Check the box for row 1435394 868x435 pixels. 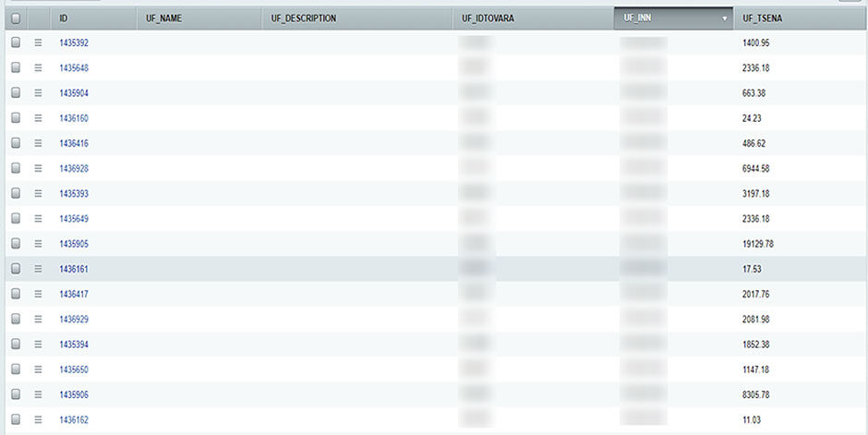(x=16, y=344)
